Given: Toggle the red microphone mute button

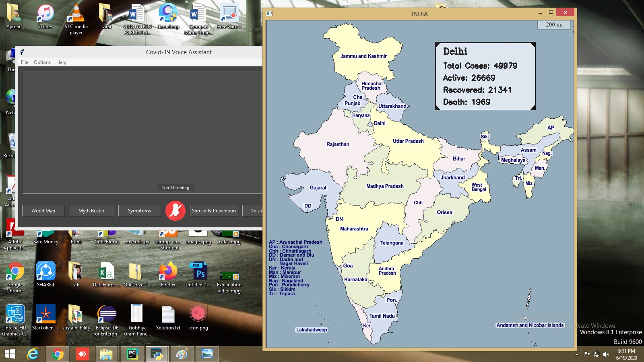Looking at the screenshot, I should pos(175,210).
